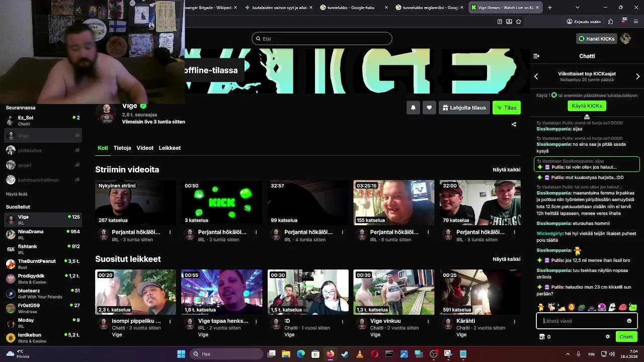Go to previous leaderboard with the left arrow
This screenshot has width=644, height=362.
click(536, 76)
